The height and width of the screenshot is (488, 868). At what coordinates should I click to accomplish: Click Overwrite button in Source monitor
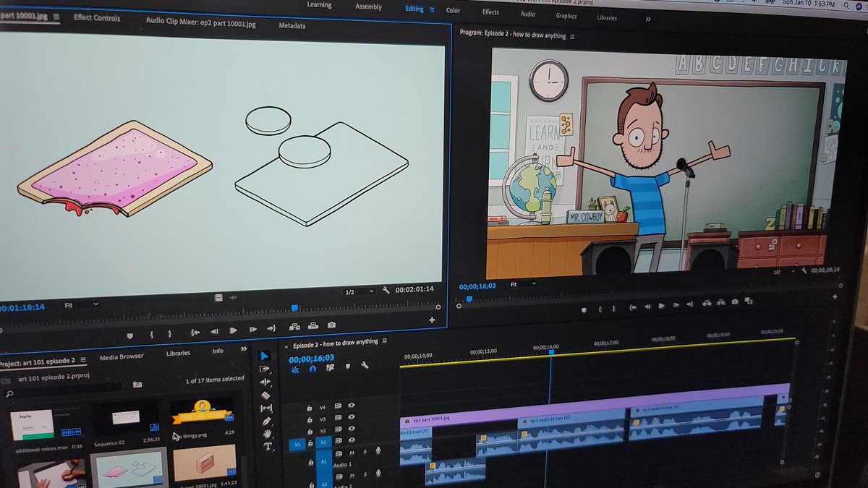pos(314,326)
